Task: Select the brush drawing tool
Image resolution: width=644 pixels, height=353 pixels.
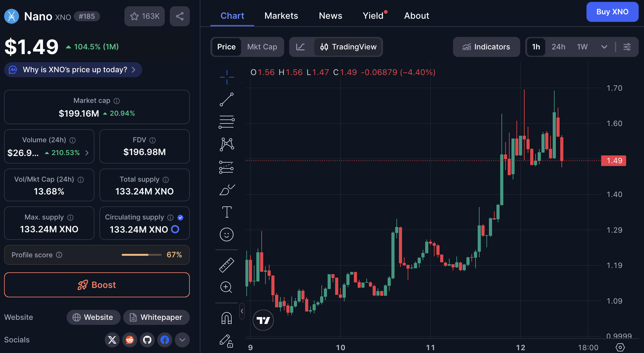Action: [x=227, y=190]
